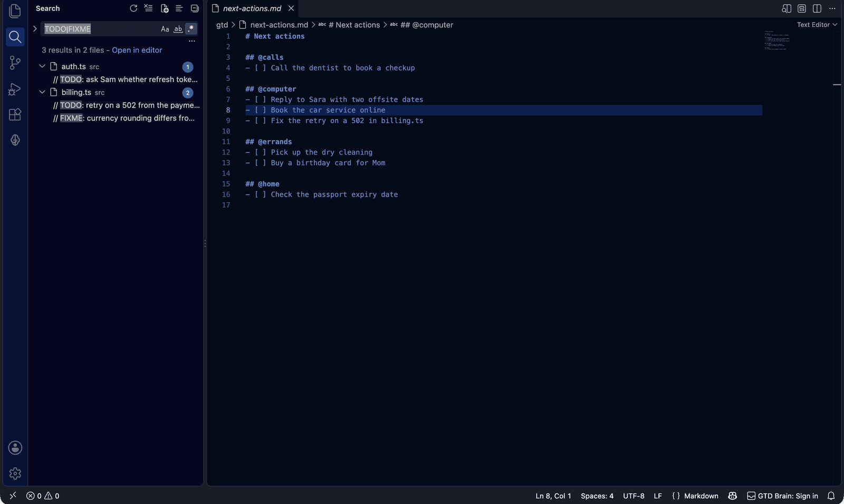Split the editor right
Image resolution: width=844 pixels, height=504 pixels.
click(817, 8)
